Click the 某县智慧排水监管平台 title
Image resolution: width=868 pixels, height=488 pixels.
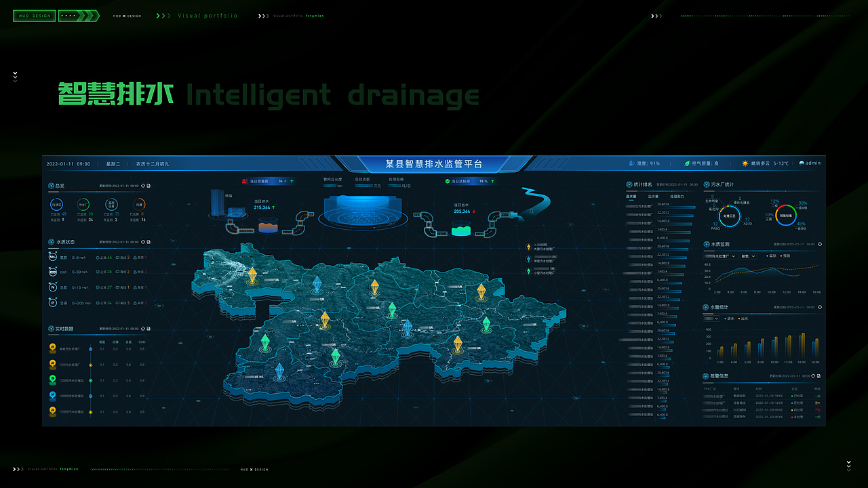tap(434, 164)
